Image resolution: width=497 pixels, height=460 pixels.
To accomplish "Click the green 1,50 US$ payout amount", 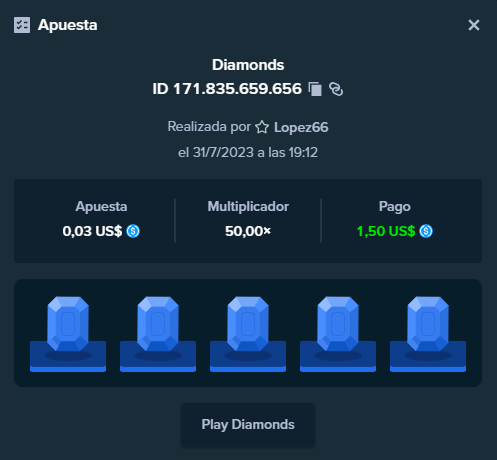I will point(386,231).
